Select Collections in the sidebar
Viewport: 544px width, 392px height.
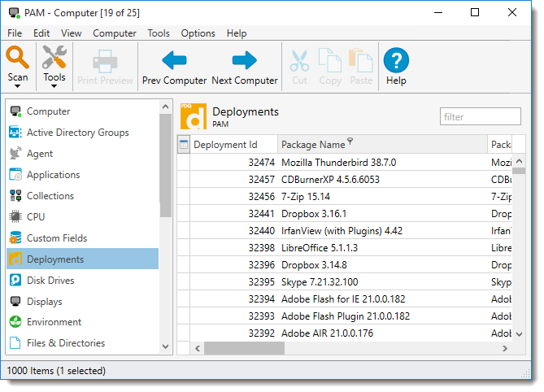83,196
